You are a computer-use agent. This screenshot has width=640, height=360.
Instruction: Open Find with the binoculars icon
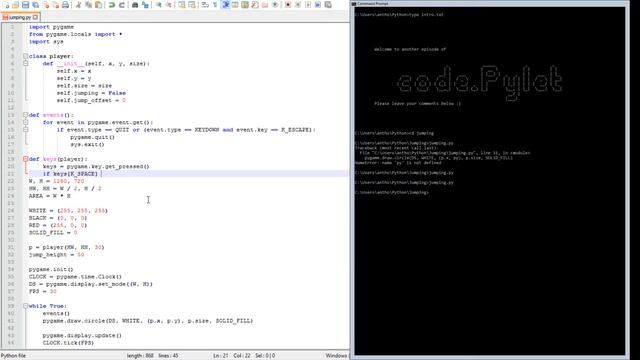[x=134, y=5]
